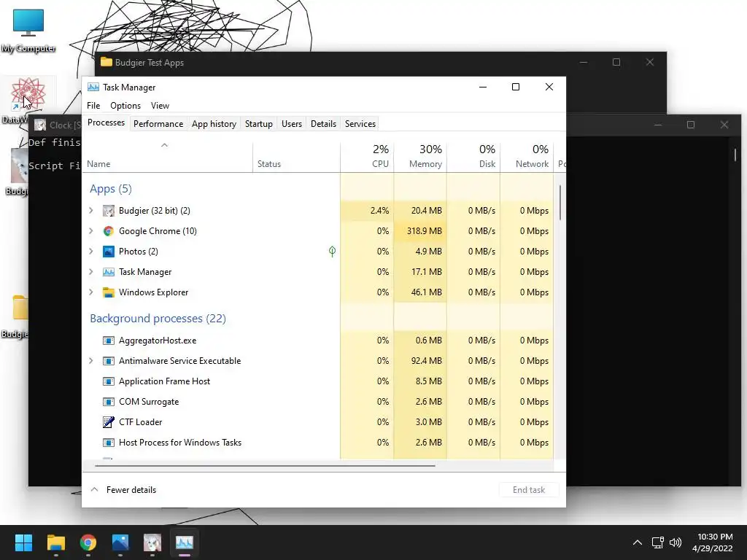Sort processes by Memory column
Image resolution: width=747 pixels, height=560 pixels.
420,157
